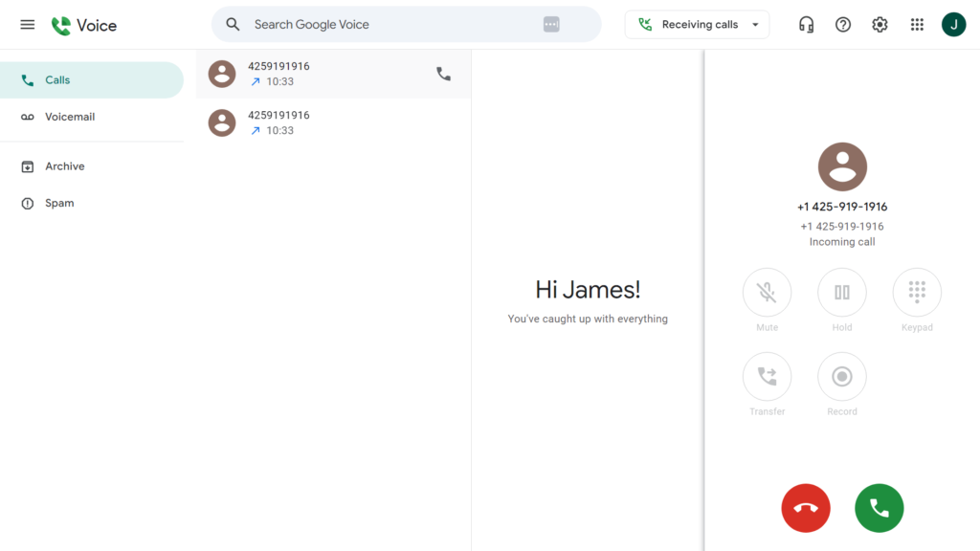Call back 4259191916 using the phone icon
The width and height of the screenshot is (980, 551).
pos(443,73)
